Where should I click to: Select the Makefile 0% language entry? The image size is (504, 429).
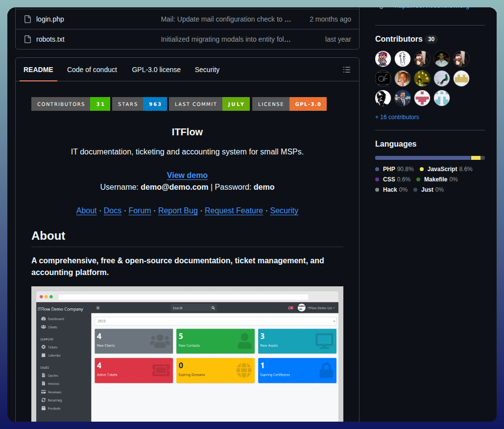[x=437, y=179]
